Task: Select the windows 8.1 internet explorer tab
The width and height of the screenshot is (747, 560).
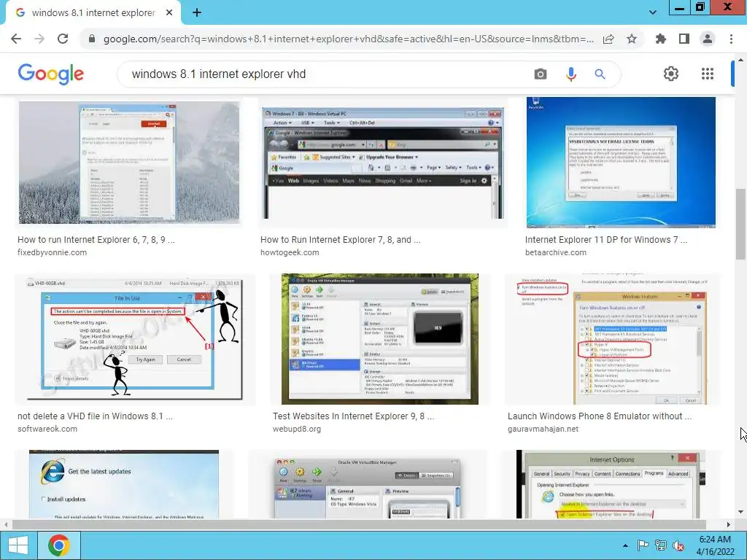Action: coord(93,13)
